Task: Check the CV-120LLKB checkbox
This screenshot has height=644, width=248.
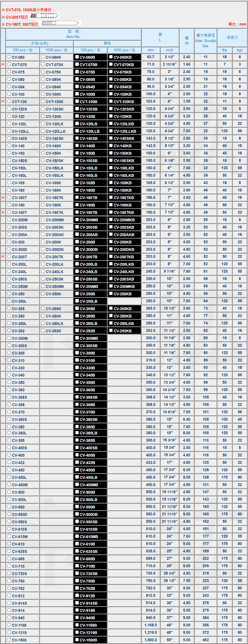Action: point(111,131)
